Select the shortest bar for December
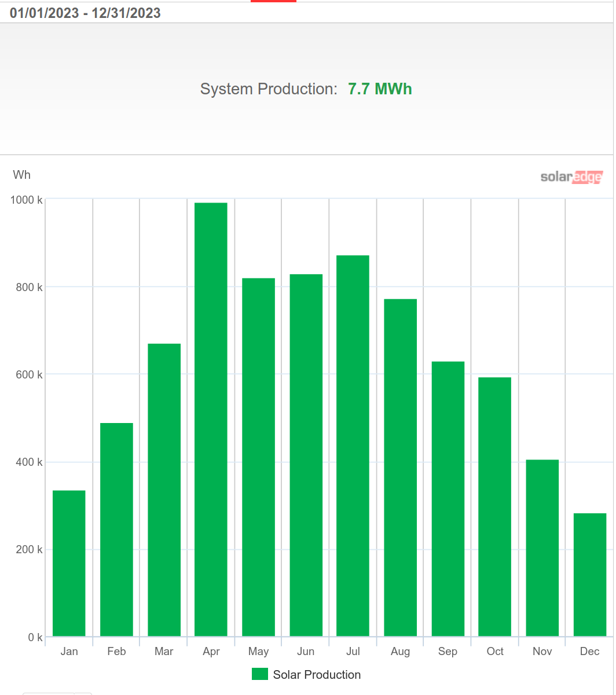Viewport: 616px width, 695px height. [589, 575]
